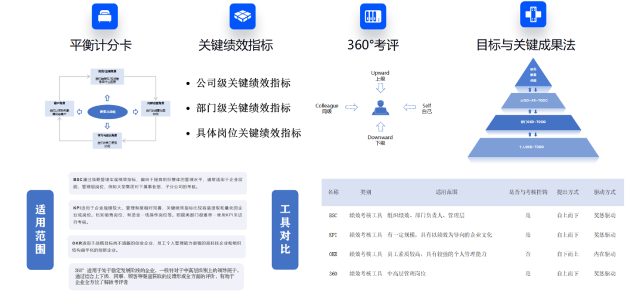Select the 财务 perspective box atop the scorecard diagram
The height and width of the screenshot is (300, 644).
(107, 77)
